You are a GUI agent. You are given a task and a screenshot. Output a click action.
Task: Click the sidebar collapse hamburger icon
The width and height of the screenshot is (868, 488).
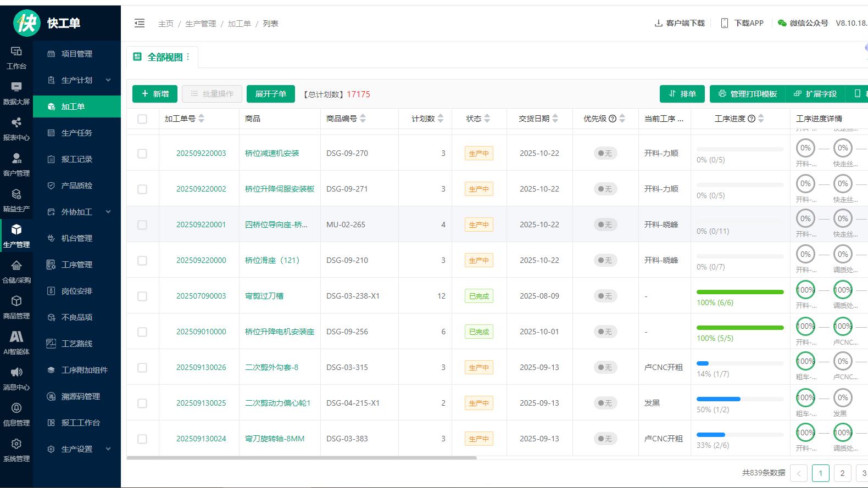140,23
